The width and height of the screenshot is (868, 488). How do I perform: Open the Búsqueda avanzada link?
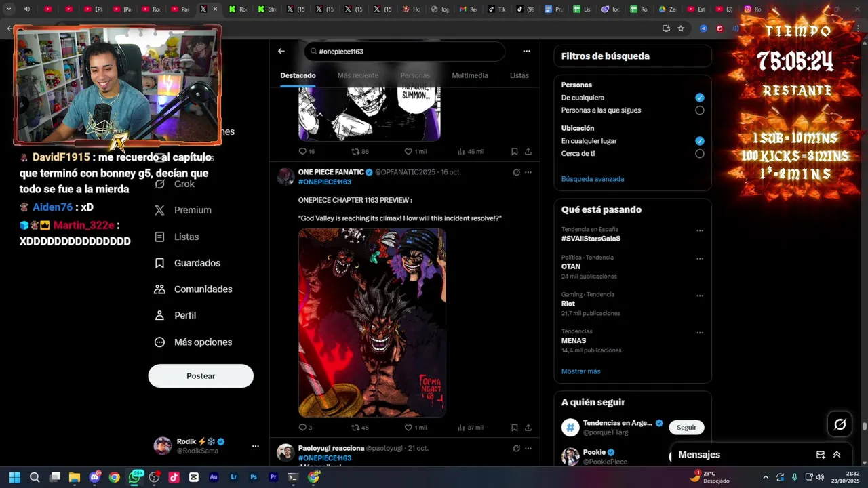click(x=593, y=179)
